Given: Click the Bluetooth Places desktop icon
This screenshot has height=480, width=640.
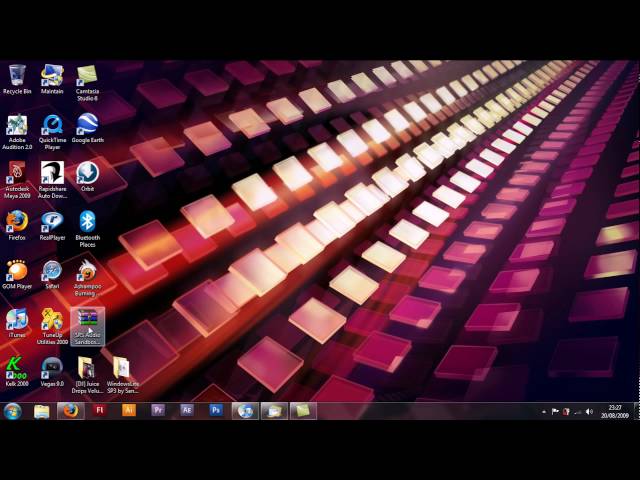Looking at the screenshot, I should click(87, 229).
